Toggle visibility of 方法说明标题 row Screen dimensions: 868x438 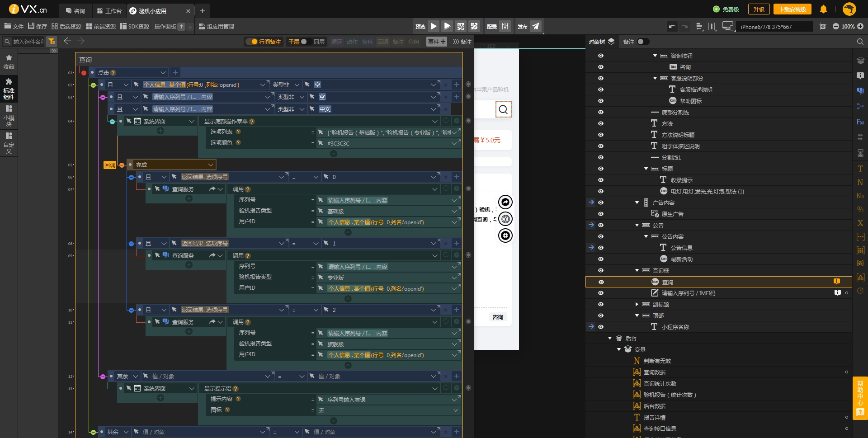(601, 135)
